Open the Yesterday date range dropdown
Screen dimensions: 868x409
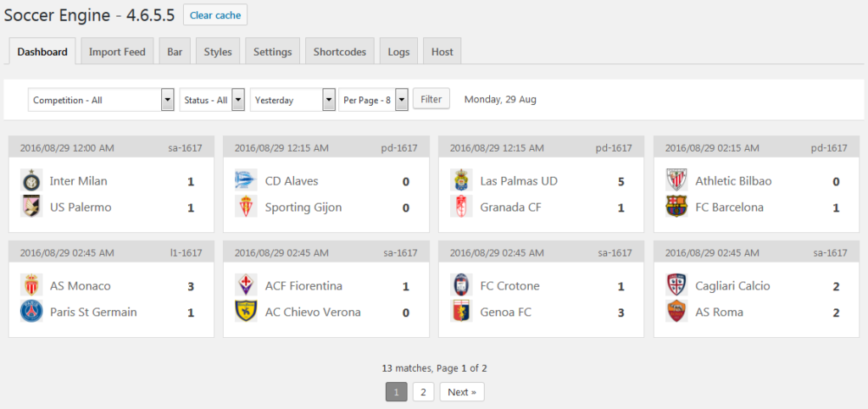(293, 100)
